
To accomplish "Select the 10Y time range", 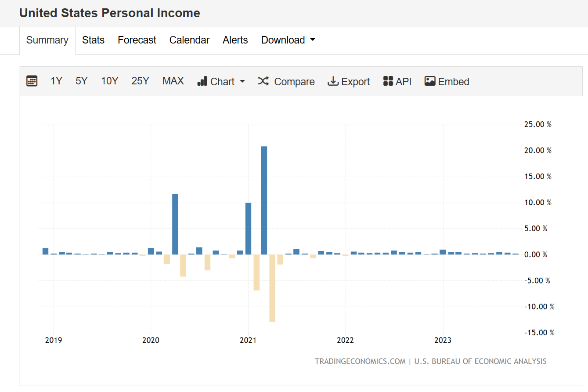I will pos(109,81).
